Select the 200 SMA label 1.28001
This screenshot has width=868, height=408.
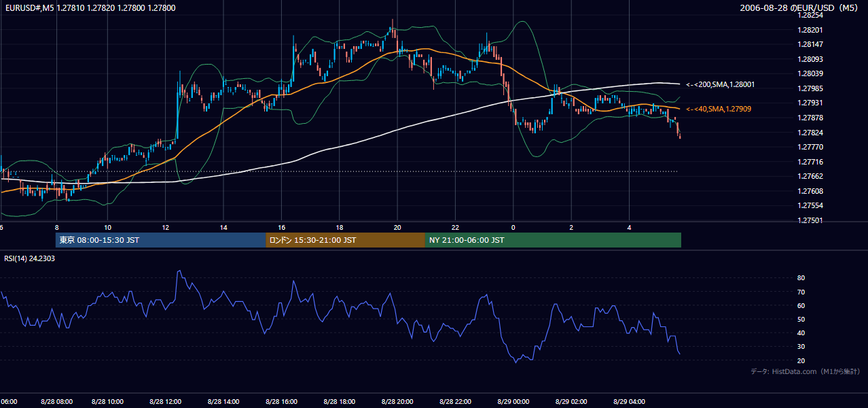[721, 84]
